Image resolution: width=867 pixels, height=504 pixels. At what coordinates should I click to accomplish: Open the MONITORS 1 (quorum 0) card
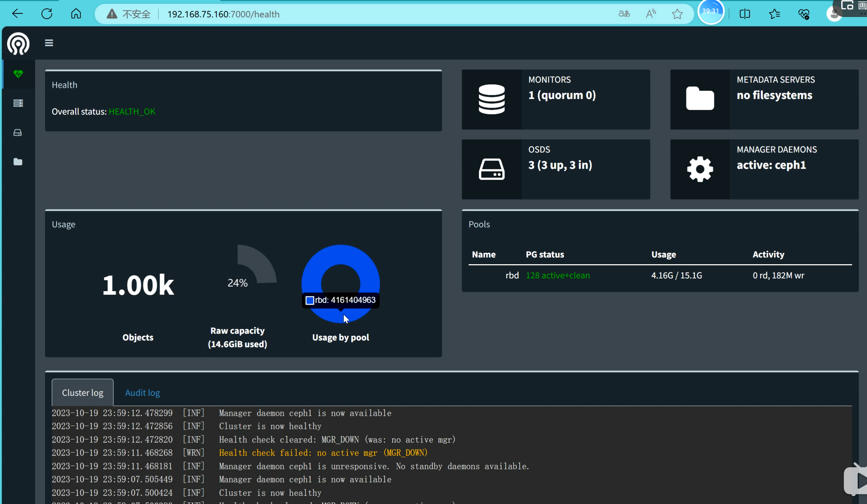[x=556, y=100]
